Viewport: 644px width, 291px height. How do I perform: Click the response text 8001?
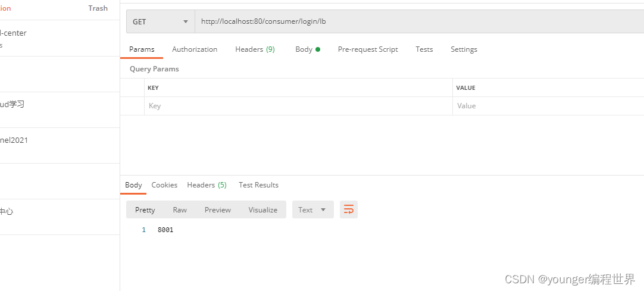click(x=165, y=230)
